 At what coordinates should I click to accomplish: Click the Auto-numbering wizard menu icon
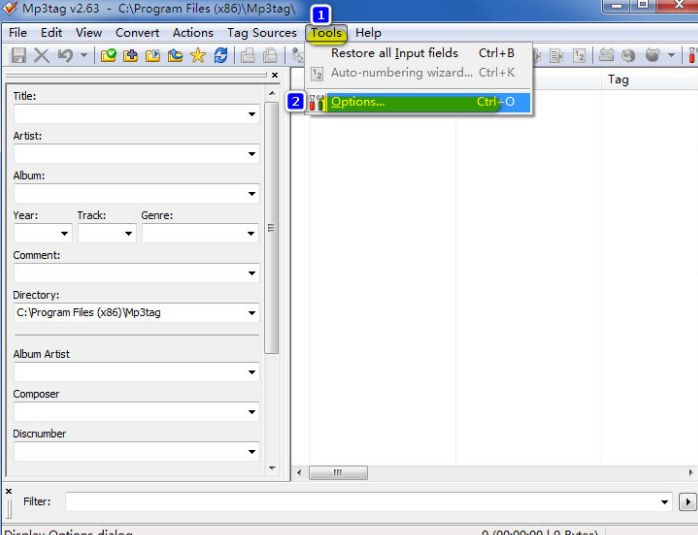317,73
